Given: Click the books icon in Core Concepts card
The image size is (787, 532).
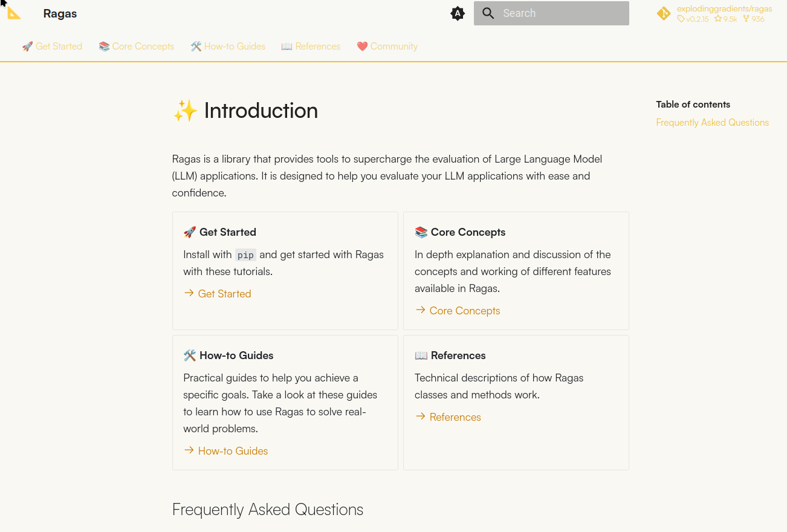Looking at the screenshot, I should [421, 232].
